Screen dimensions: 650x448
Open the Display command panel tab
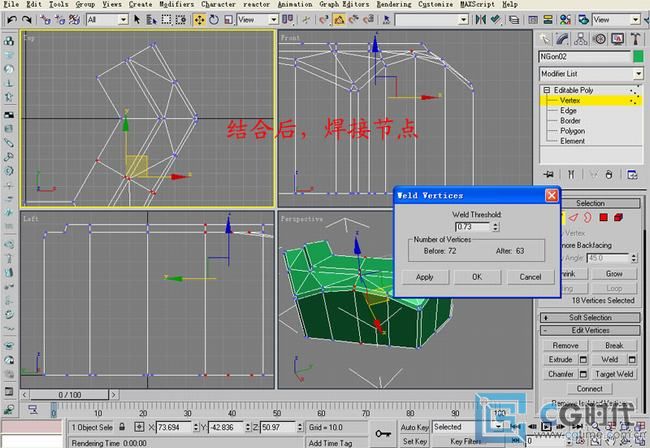point(617,39)
